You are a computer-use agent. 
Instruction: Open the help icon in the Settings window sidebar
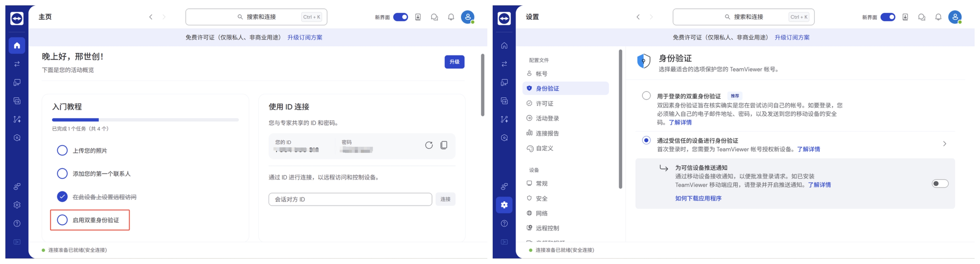pyautogui.click(x=504, y=223)
